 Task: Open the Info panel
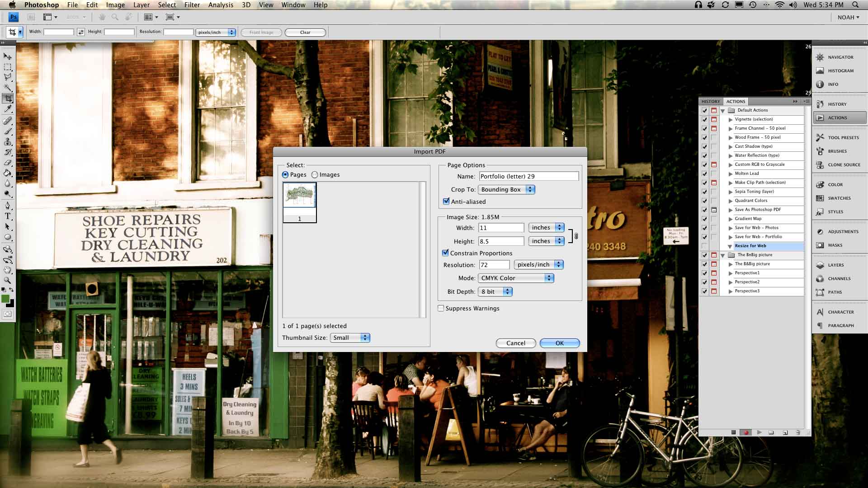coord(840,84)
